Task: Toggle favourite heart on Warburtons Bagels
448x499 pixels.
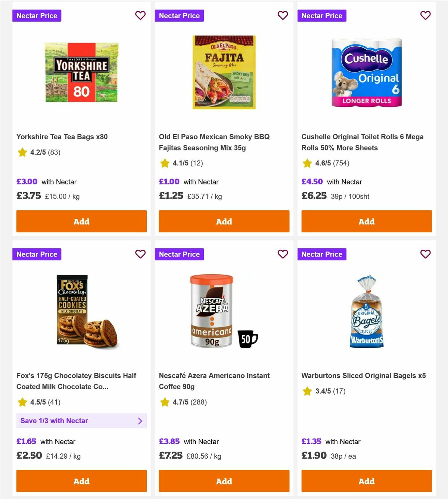Action: 425,254
